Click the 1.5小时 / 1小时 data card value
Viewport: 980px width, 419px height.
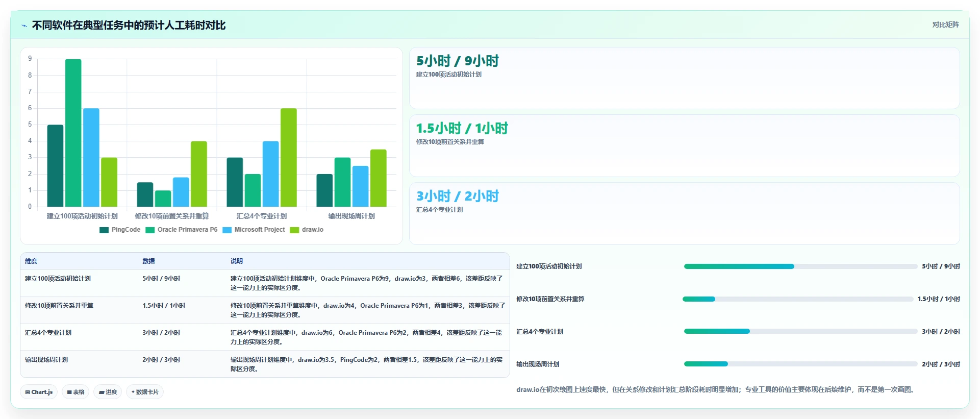(x=462, y=129)
